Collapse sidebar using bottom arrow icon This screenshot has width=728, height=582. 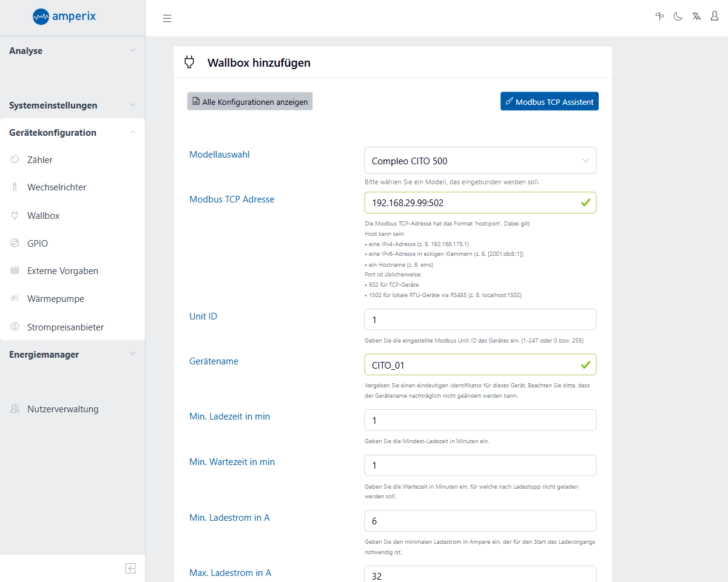pyautogui.click(x=130, y=568)
